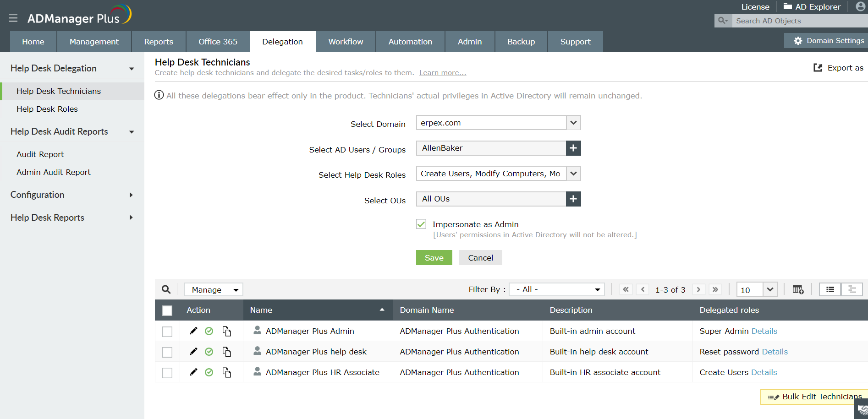This screenshot has height=419, width=868.
Task: Go to the Backup tab
Action: (x=521, y=42)
